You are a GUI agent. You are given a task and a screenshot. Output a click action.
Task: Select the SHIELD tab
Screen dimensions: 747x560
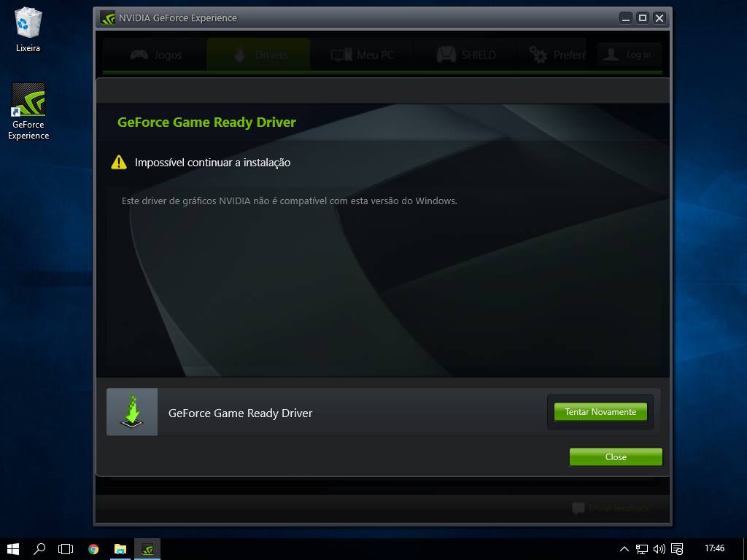pos(465,55)
